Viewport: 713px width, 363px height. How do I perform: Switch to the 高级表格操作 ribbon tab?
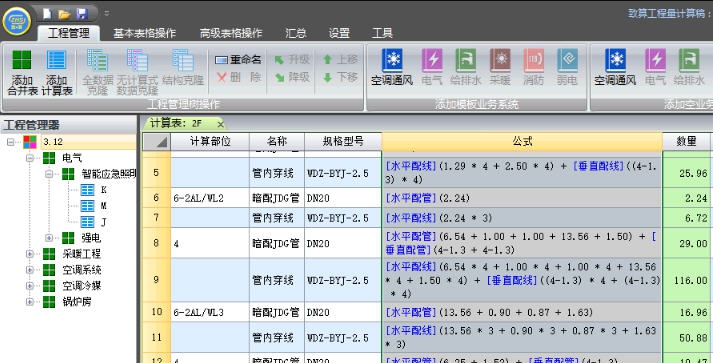coord(231,33)
